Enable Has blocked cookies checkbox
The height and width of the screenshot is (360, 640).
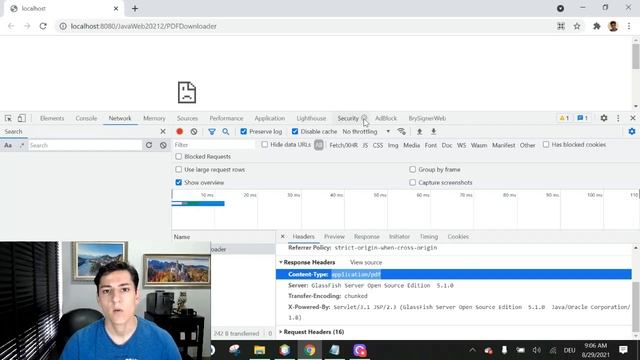coord(546,144)
